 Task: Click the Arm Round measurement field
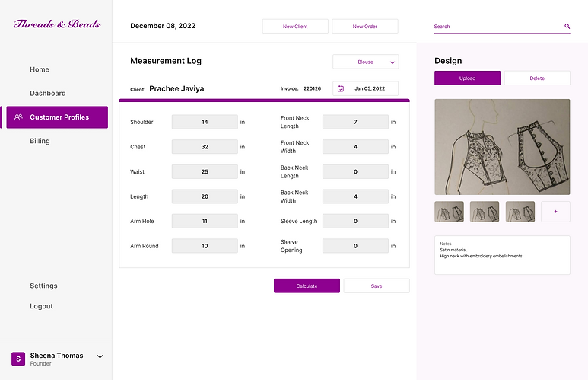[x=205, y=246]
